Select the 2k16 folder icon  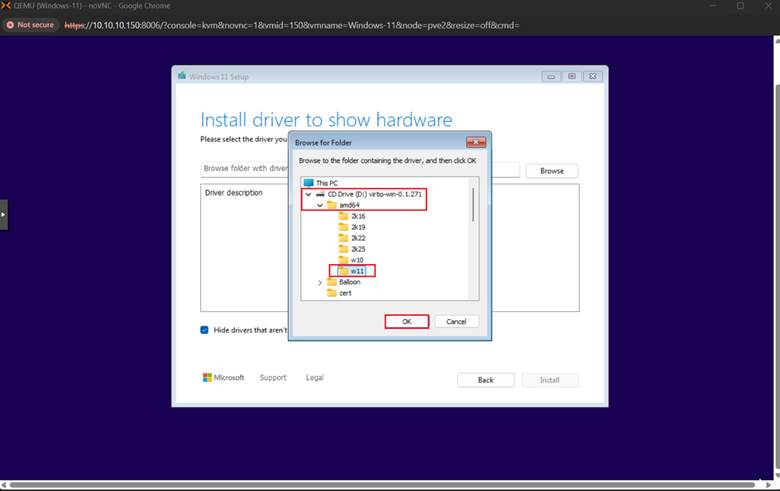tap(343, 216)
